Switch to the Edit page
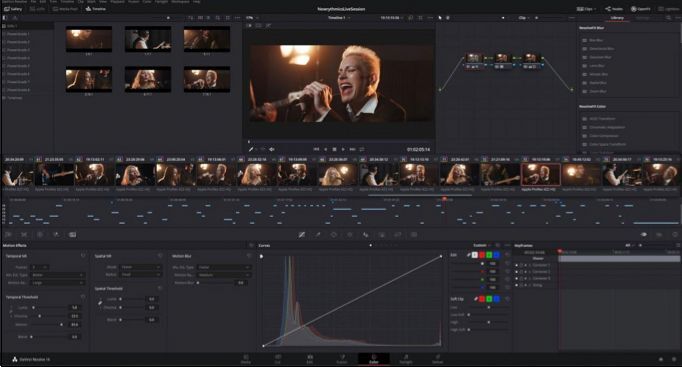This screenshot has height=367, width=682. point(310,359)
